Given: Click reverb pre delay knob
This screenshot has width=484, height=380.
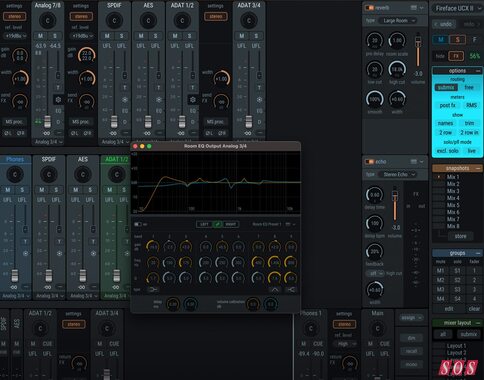Looking at the screenshot, I should 375,40.
